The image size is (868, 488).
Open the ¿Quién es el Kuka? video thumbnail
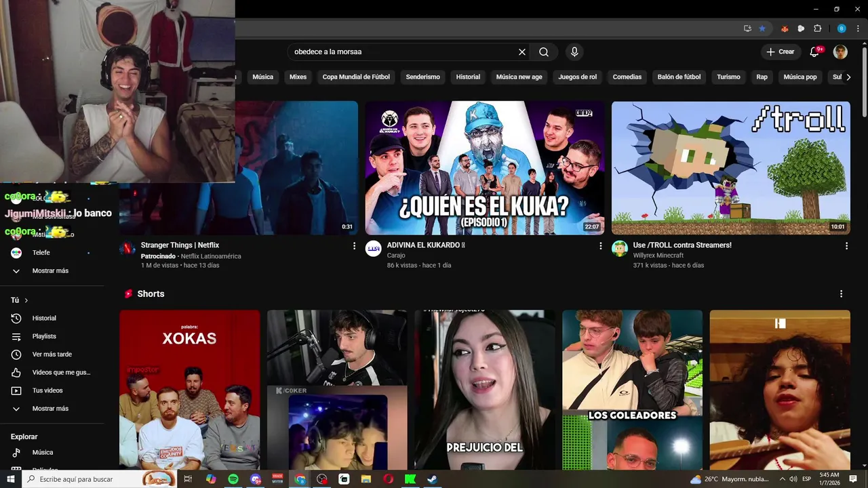pos(485,168)
